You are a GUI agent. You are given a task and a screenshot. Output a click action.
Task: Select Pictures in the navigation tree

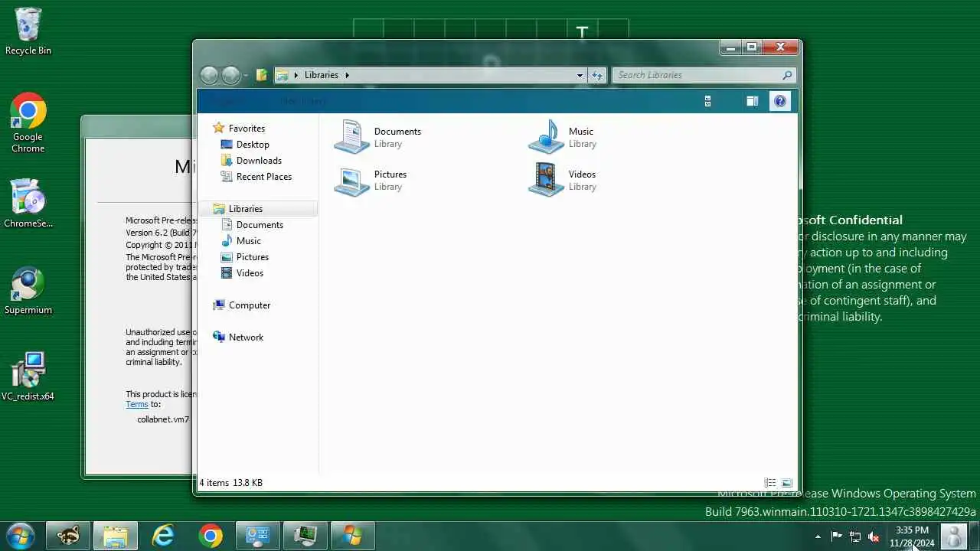tap(253, 257)
